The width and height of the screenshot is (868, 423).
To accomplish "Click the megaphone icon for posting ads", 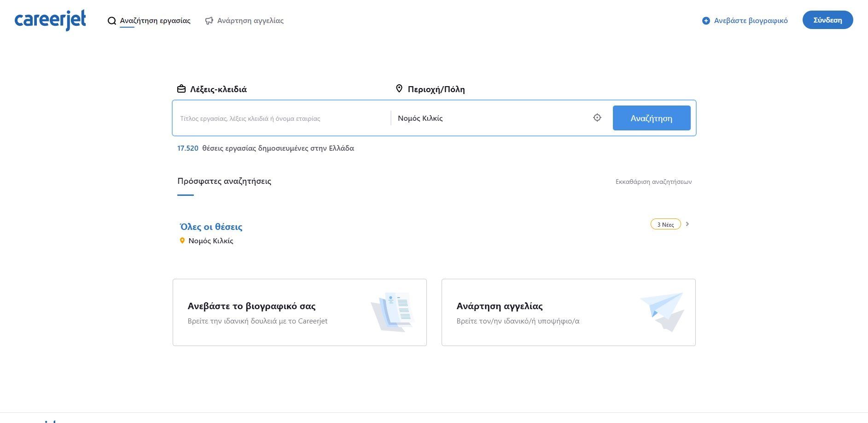I will click(x=209, y=21).
